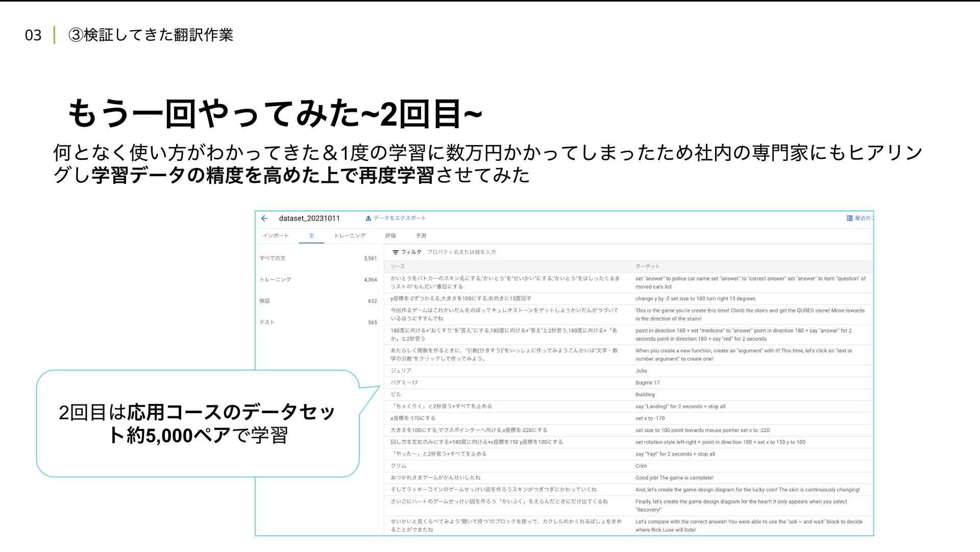Open the インポート tab
980x552 pixels.
tap(276, 236)
